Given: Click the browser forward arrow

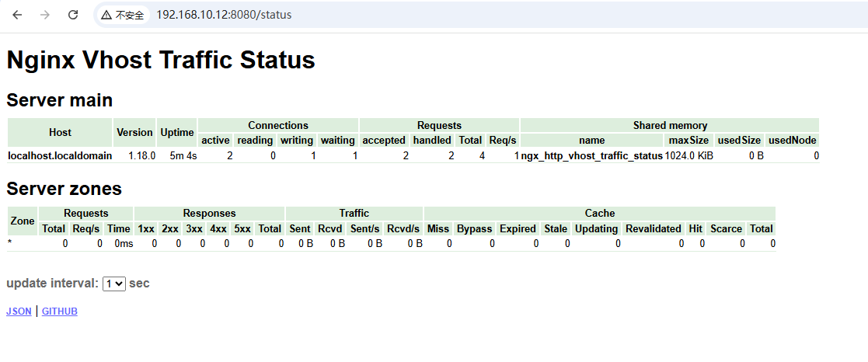Looking at the screenshot, I should tap(45, 15).
